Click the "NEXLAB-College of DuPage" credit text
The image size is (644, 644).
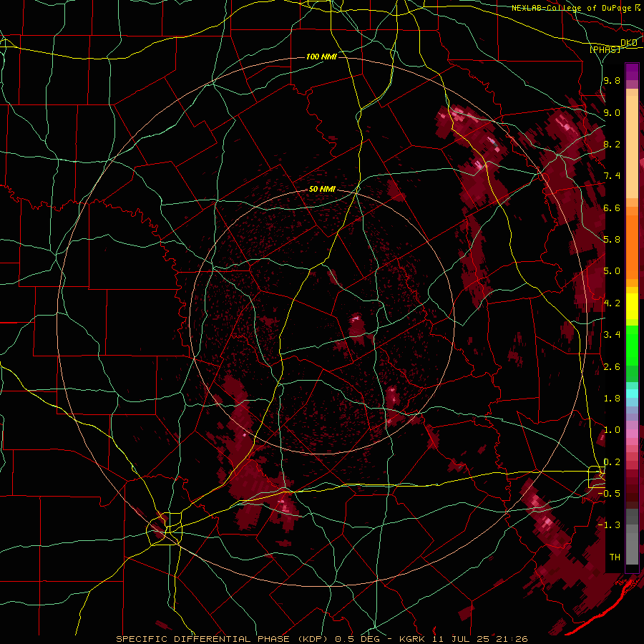571,8
